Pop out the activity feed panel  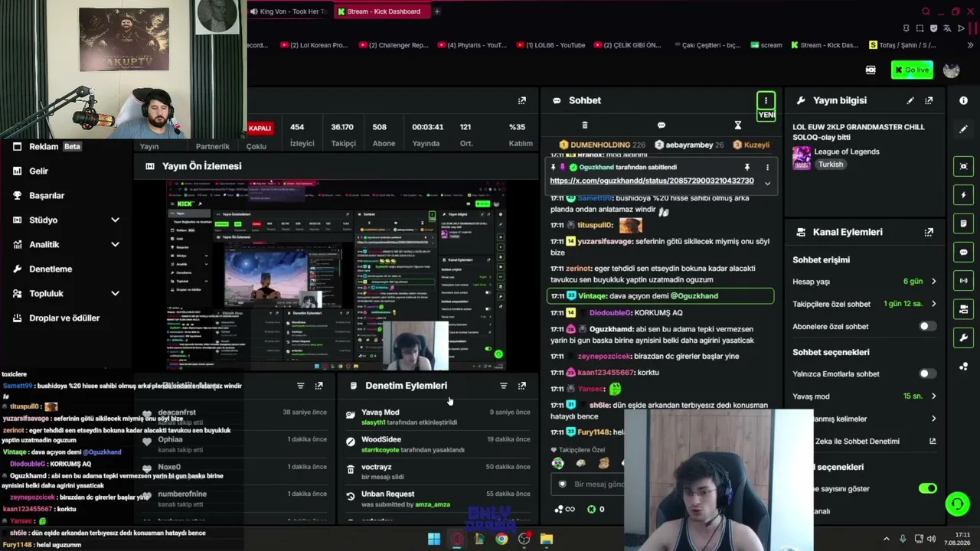[x=319, y=386]
